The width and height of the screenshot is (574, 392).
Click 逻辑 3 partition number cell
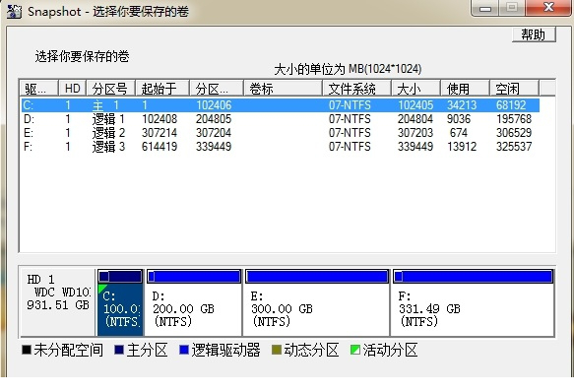click(x=108, y=147)
